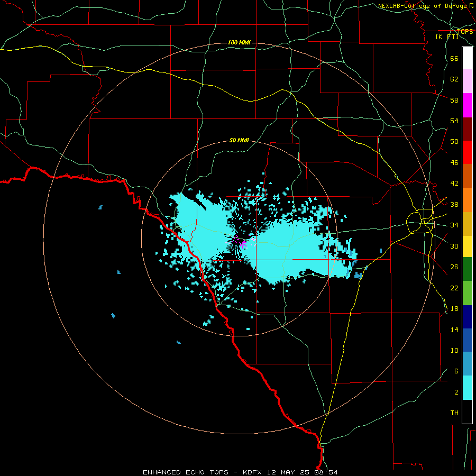Click the legend value "54"
Viewport: 476px width, 476px height.
pos(454,121)
